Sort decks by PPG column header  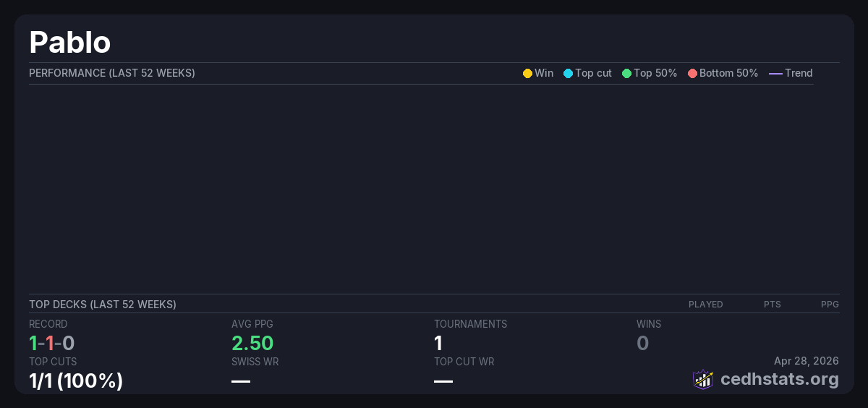(830, 305)
